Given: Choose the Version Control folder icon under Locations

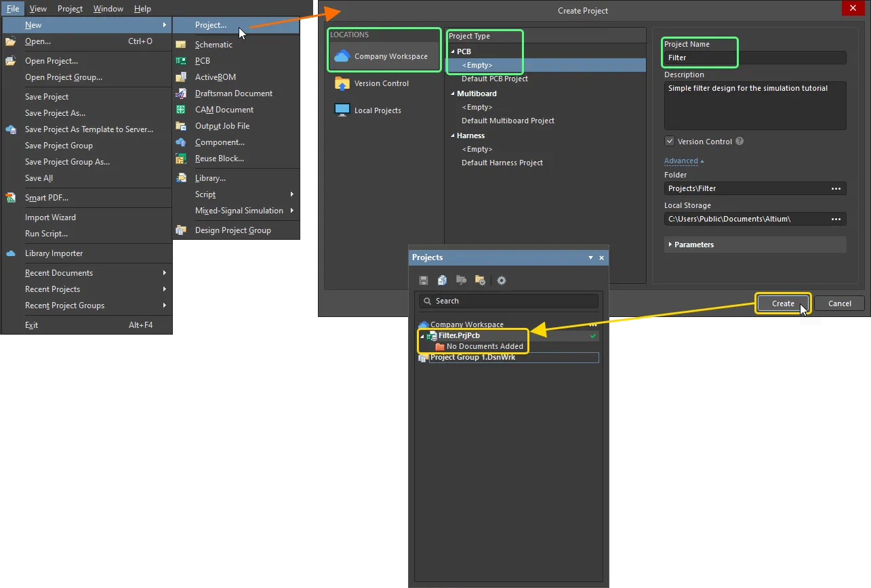Looking at the screenshot, I should pyautogui.click(x=342, y=83).
